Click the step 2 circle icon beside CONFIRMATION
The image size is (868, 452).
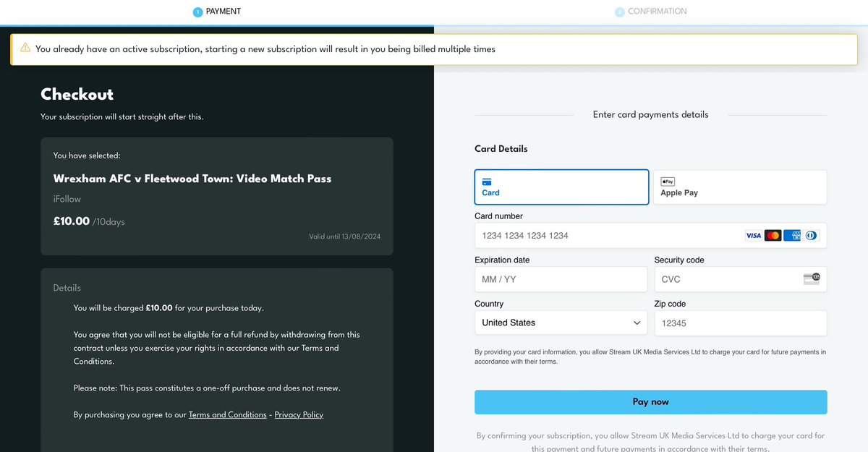point(620,12)
